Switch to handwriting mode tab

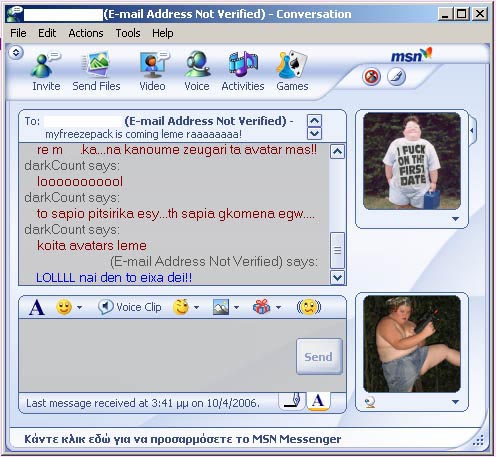[x=292, y=401]
